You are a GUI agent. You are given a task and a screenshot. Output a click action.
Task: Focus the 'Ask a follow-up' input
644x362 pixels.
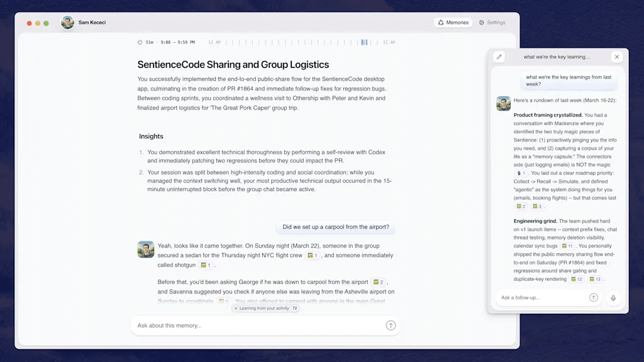(541, 298)
